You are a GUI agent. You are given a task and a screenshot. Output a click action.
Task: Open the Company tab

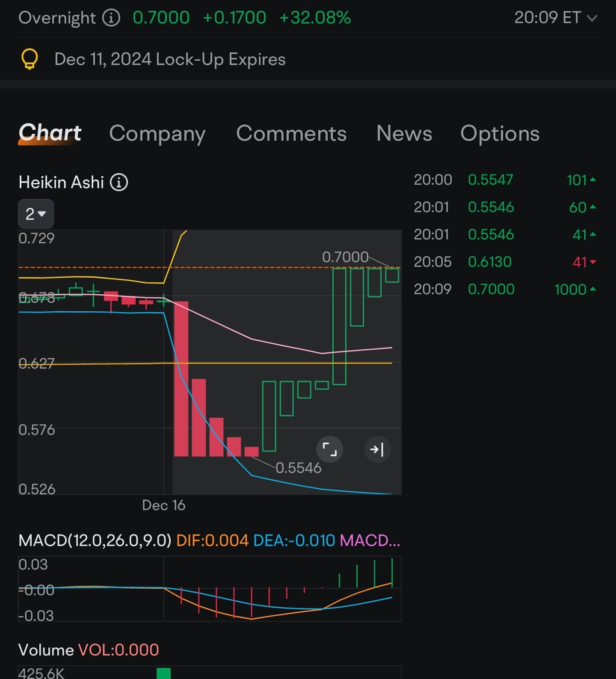click(157, 134)
